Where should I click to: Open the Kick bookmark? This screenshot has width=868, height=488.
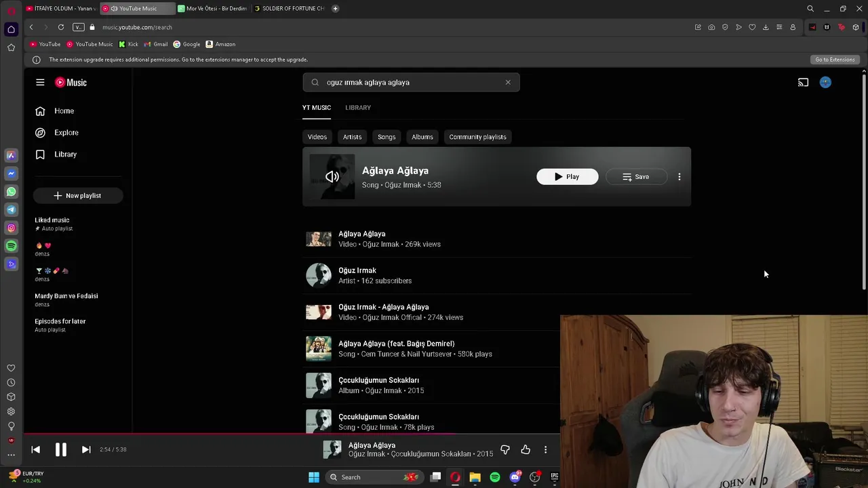click(x=128, y=44)
